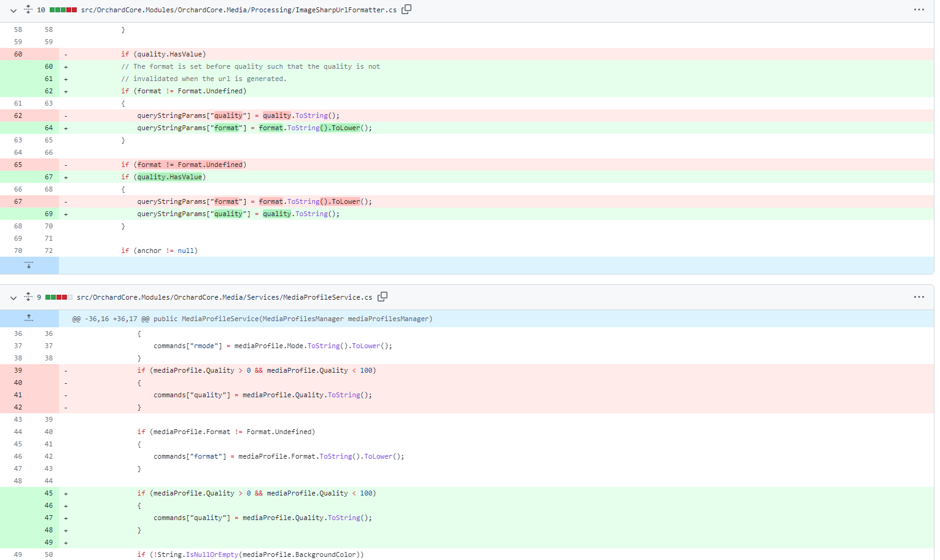940x560 pixels.
Task: Click old line number 42 in MediaProfileService.cs
Action: click(18, 407)
